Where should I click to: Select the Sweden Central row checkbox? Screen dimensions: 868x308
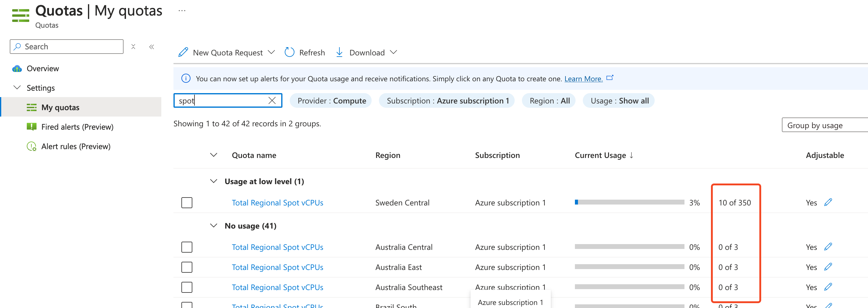(x=187, y=202)
